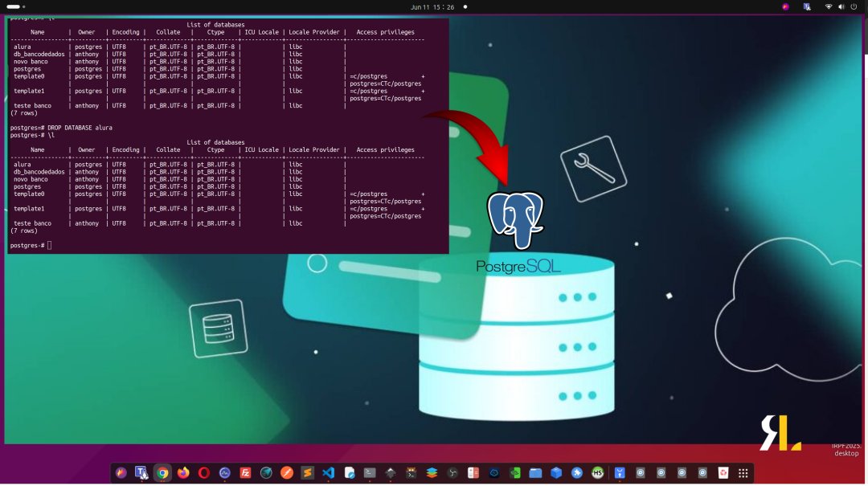The height and width of the screenshot is (486, 868).
Task: Launch Google Chrome from the dock
Action: [x=162, y=473]
